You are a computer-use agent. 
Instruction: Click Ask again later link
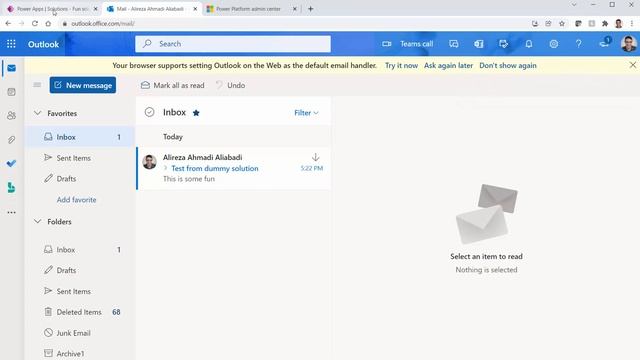(x=448, y=65)
